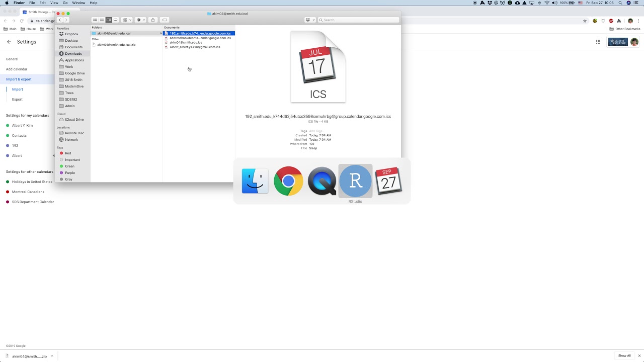Select akim04@smith.edu.ical.zip file
Image resolution: width=644 pixels, height=362 pixels.
[116, 45]
